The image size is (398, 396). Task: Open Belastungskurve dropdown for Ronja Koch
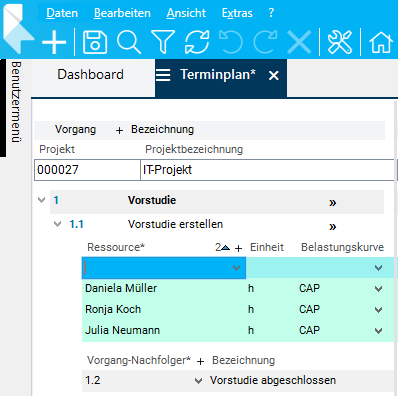click(378, 310)
